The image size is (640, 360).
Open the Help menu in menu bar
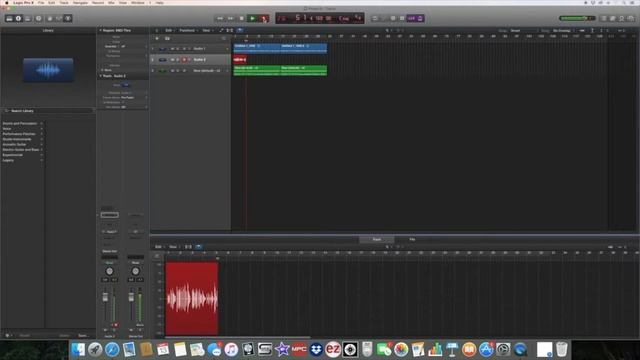160,2
